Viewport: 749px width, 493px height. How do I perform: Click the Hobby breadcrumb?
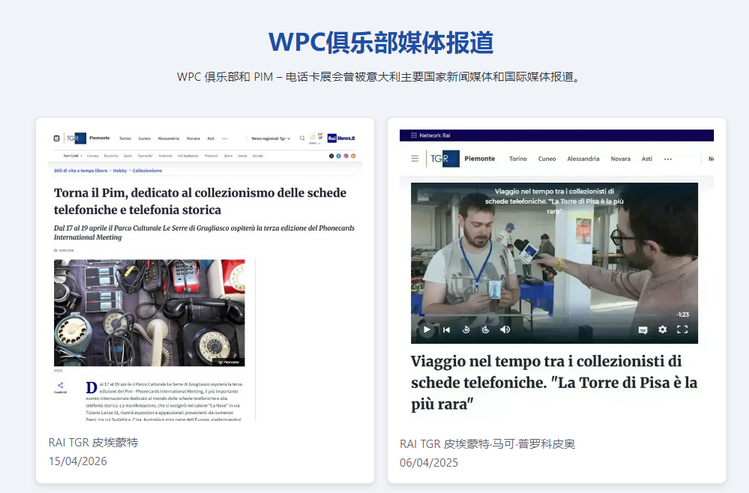coord(120,171)
